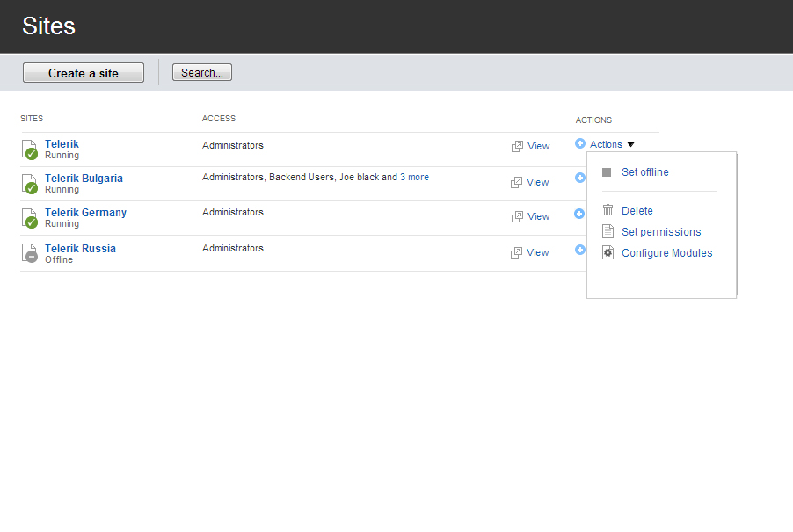The width and height of the screenshot is (793, 532).
Task: Click Offline status under Telerik Russia
Action: click(x=59, y=259)
